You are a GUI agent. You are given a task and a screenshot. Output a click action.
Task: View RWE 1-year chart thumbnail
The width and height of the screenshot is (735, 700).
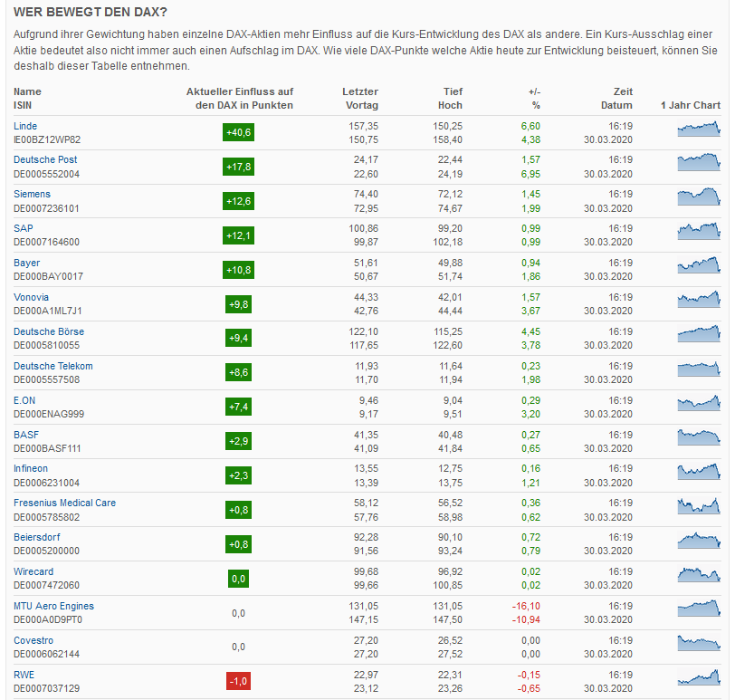tap(699, 677)
